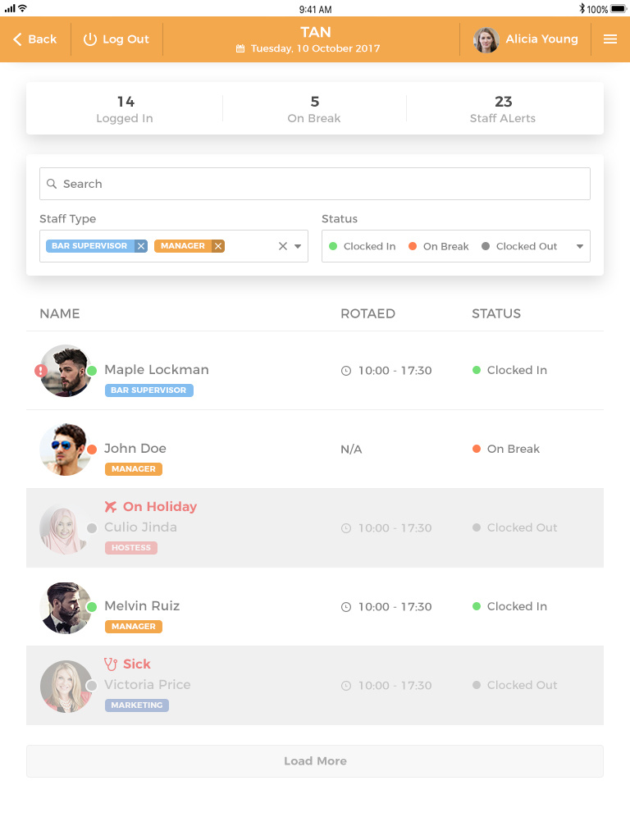Image resolution: width=630 pixels, height=840 pixels.
Task: Click the Load More button
Action: pyautogui.click(x=315, y=761)
